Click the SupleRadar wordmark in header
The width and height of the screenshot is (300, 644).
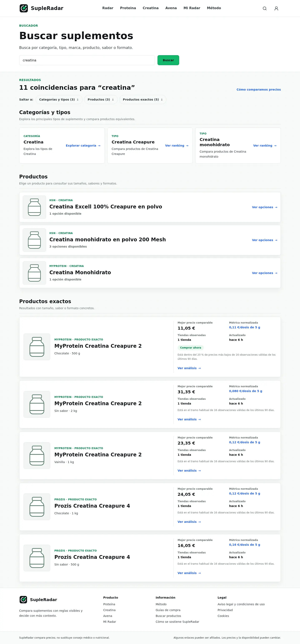pyautogui.click(x=47, y=8)
